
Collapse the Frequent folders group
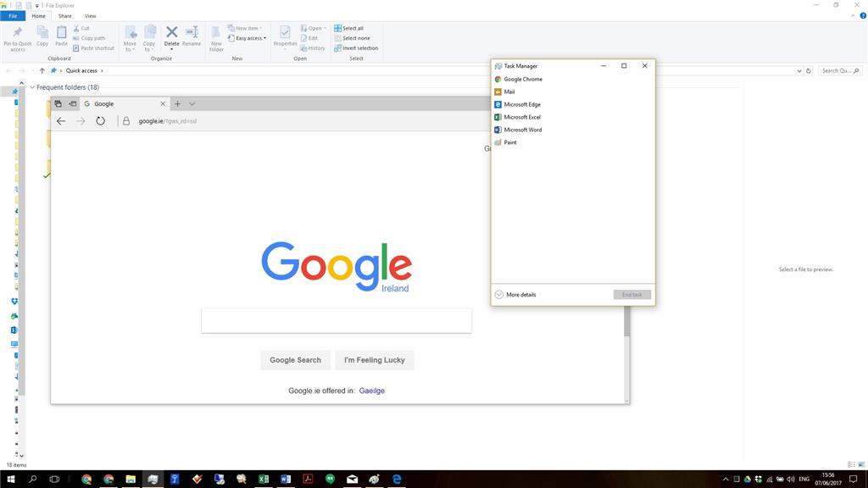(33, 87)
